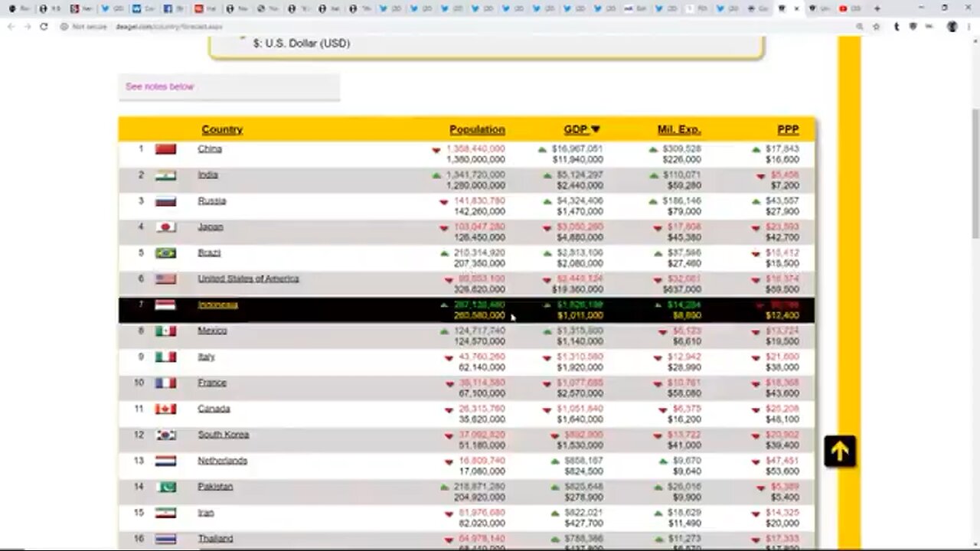This screenshot has height=551, width=980.
Task: Switch to the Facebook tab
Action: tap(173, 8)
